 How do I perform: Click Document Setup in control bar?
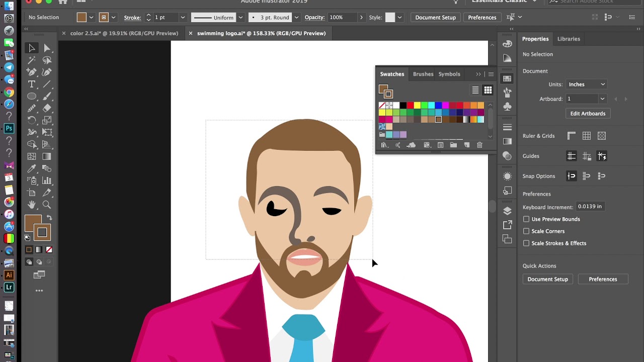pyautogui.click(x=435, y=18)
